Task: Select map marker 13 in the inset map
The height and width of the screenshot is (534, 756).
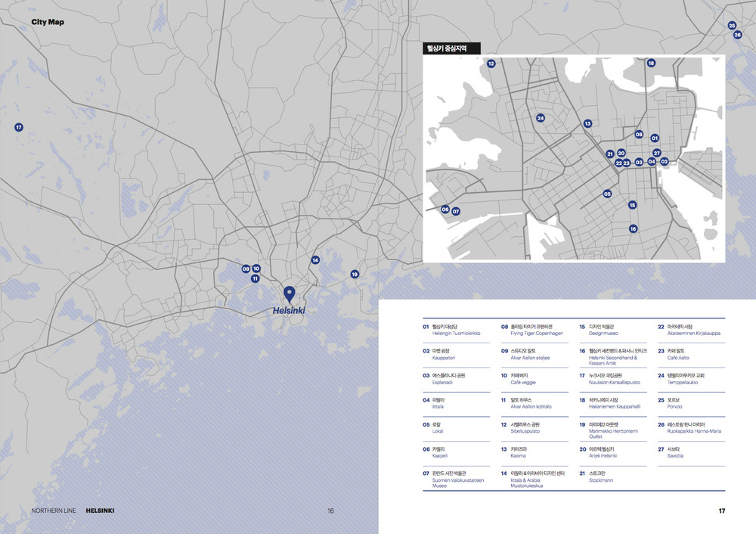Action: tap(587, 123)
